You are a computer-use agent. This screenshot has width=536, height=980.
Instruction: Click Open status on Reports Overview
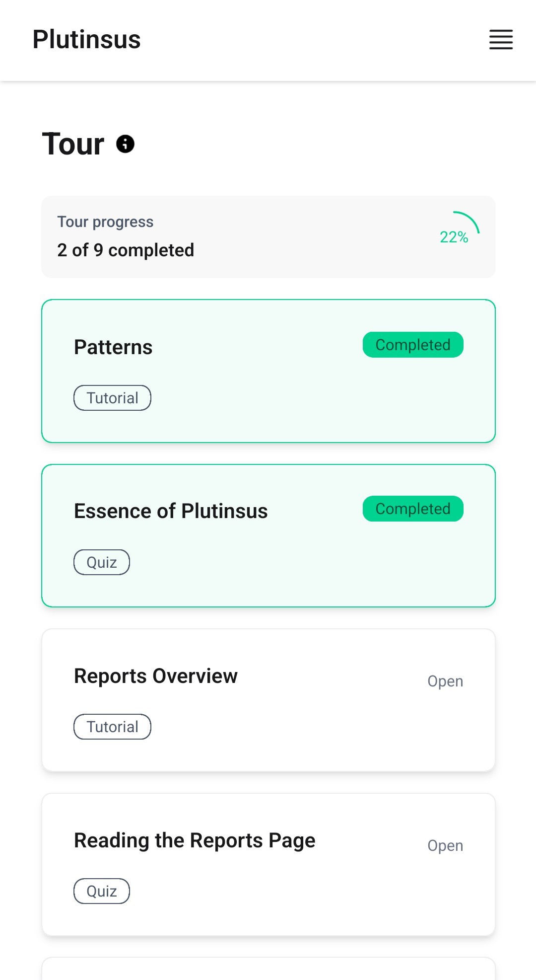tap(445, 681)
